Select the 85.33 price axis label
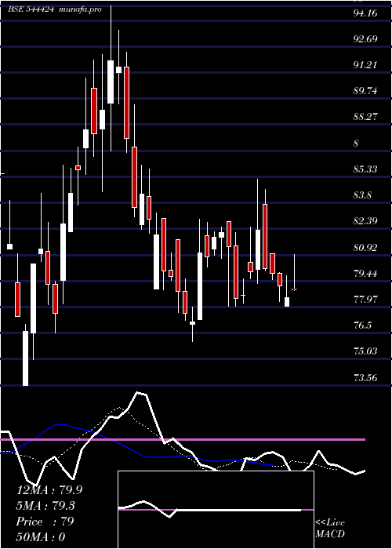 pyautogui.click(x=365, y=169)
